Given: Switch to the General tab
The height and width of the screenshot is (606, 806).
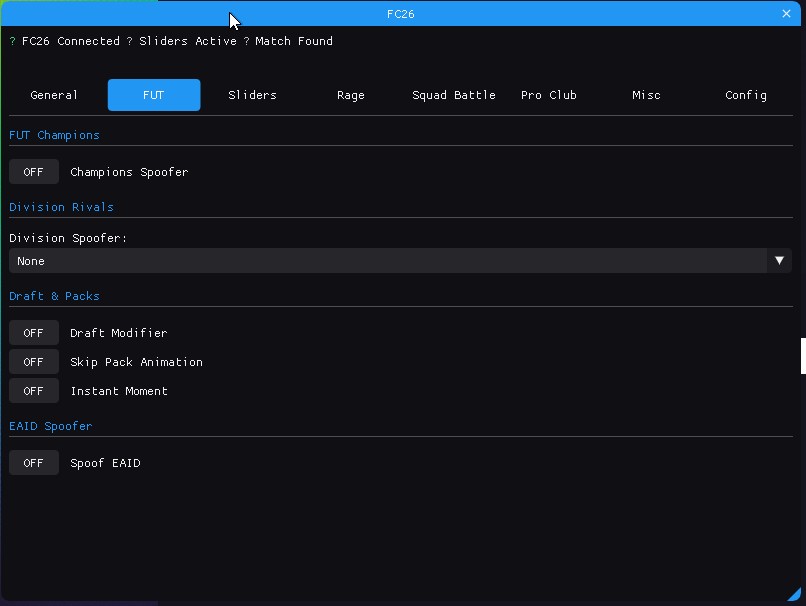Looking at the screenshot, I should (x=54, y=95).
